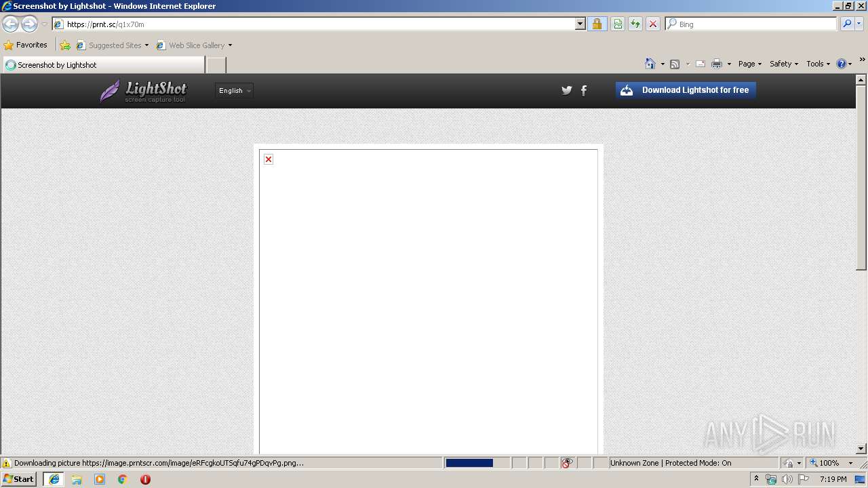Viewport: 868px width, 488px height.
Task: Expand the Print options dropdown arrow
Action: pos(729,64)
